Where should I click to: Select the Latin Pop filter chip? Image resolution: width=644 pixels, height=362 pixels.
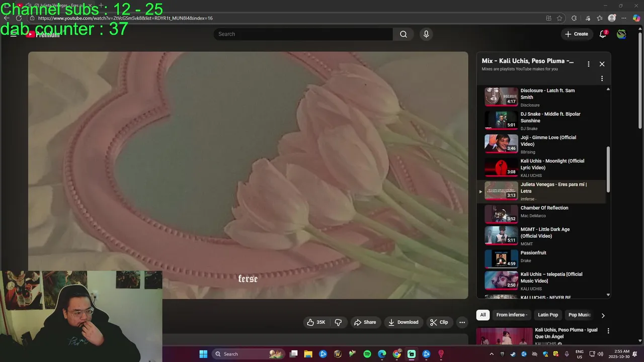click(x=548, y=315)
